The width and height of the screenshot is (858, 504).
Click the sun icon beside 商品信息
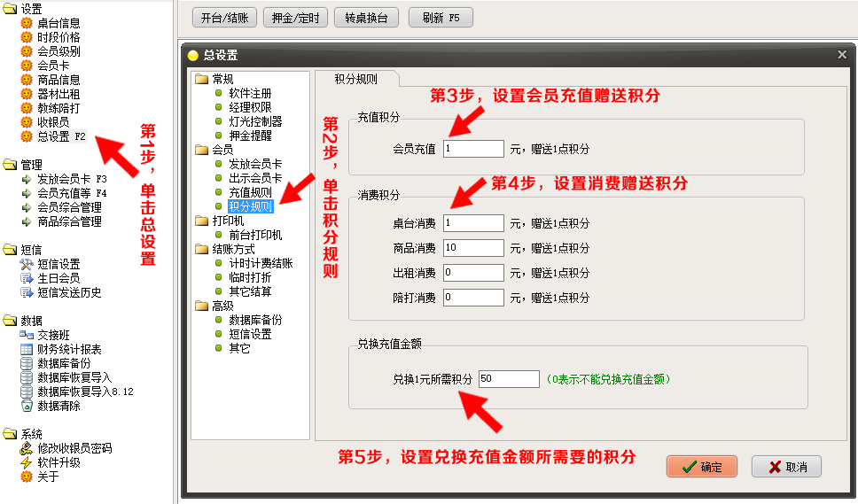pos(27,80)
